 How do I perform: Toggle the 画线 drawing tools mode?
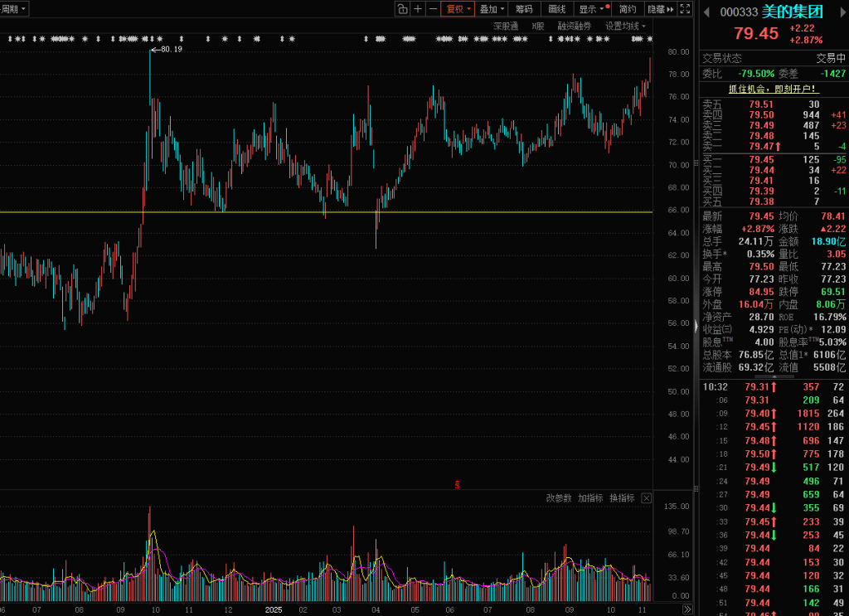click(x=556, y=9)
